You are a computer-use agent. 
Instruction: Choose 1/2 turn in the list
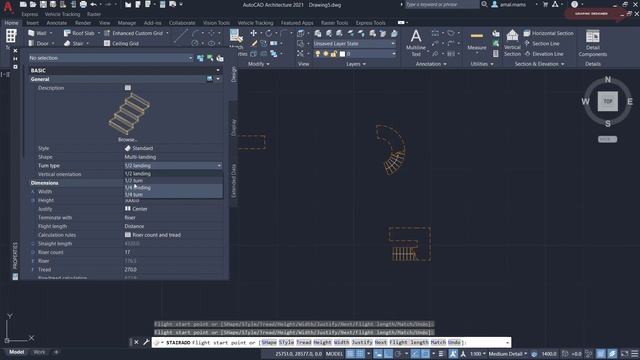coord(173,180)
